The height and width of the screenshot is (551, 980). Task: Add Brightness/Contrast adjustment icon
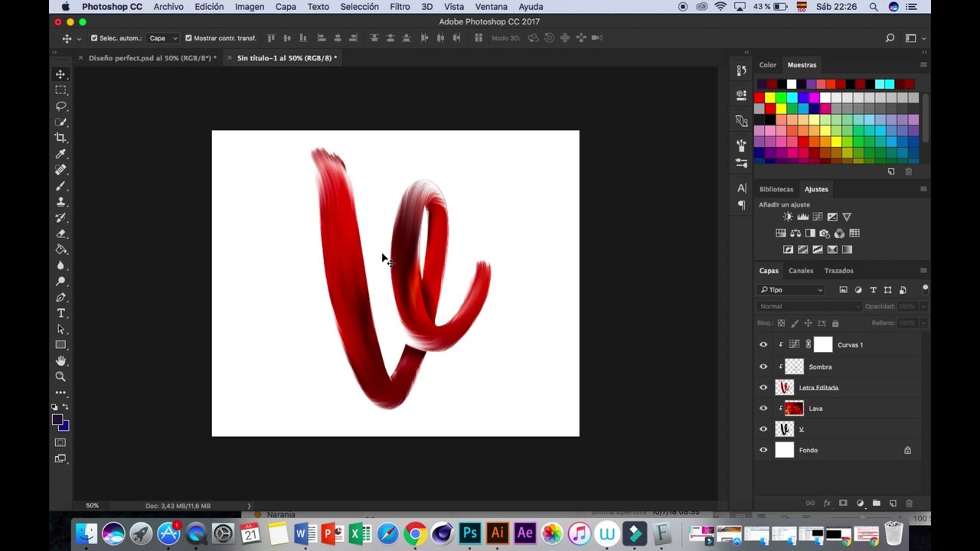point(788,217)
